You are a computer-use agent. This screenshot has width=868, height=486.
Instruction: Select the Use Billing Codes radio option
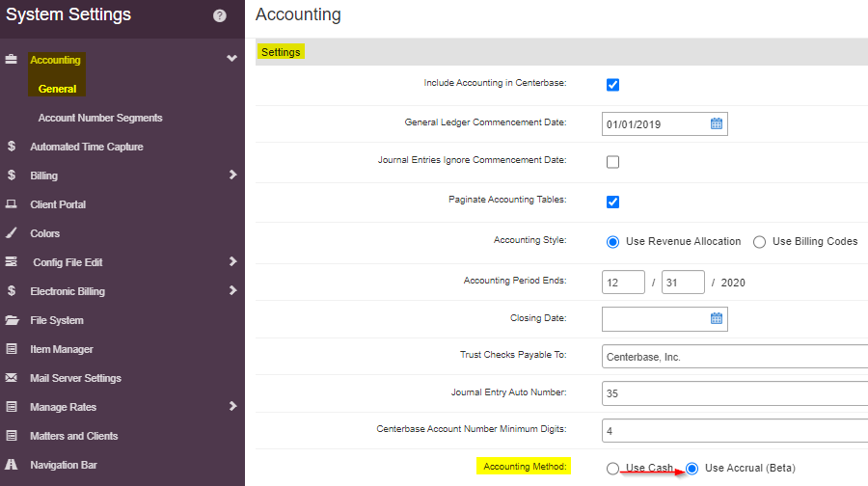760,242
